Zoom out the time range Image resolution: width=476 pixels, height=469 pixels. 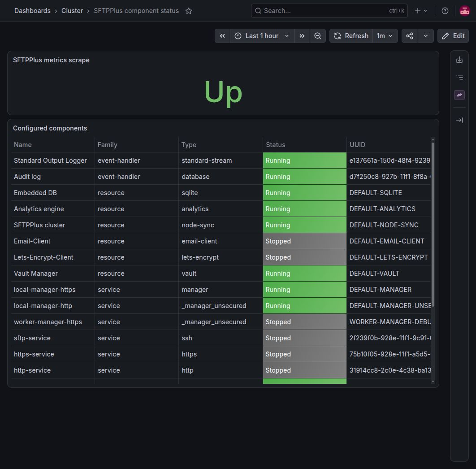(x=317, y=36)
